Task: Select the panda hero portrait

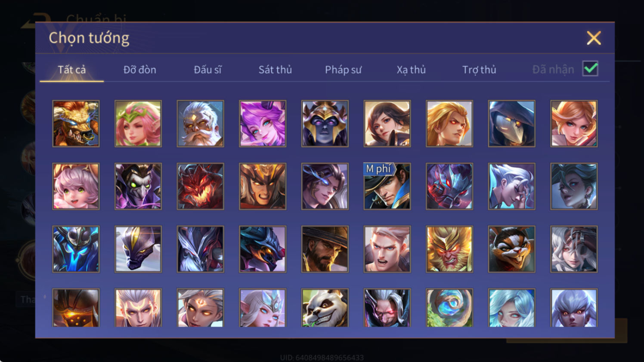Action: [325, 308]
